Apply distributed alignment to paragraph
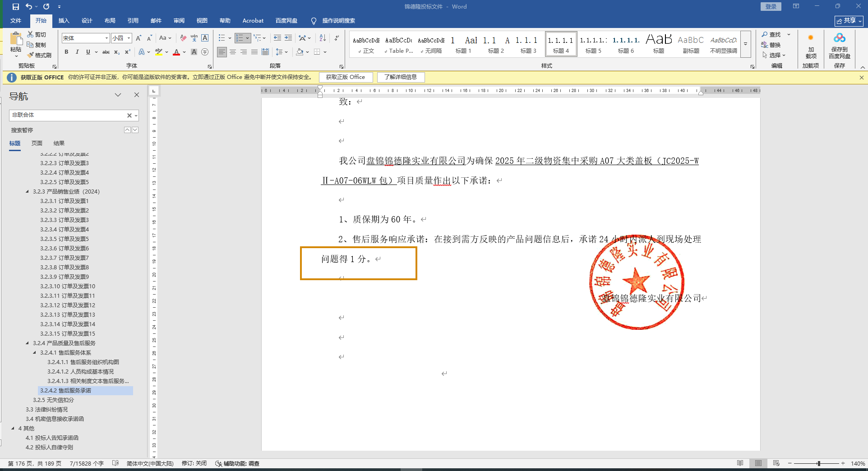Image resolution: width=868 pixels, height=471 pixels. point(265,52)
